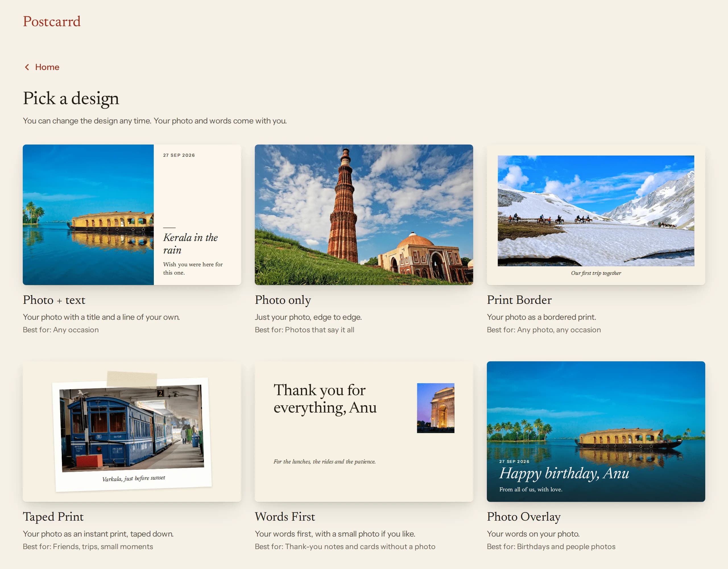Choose the Photo only Qutub Minar preview

tap(364, 215)
